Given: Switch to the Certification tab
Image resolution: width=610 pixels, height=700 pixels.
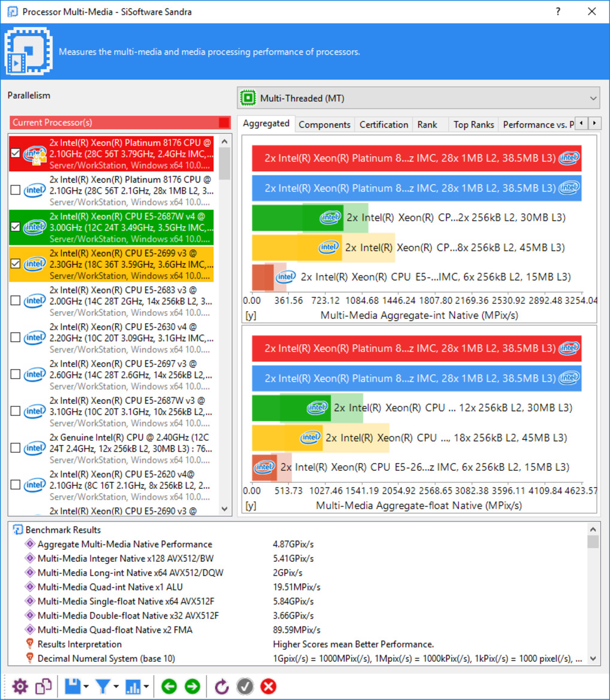Looking at the screenshot, I should [384, 124].
